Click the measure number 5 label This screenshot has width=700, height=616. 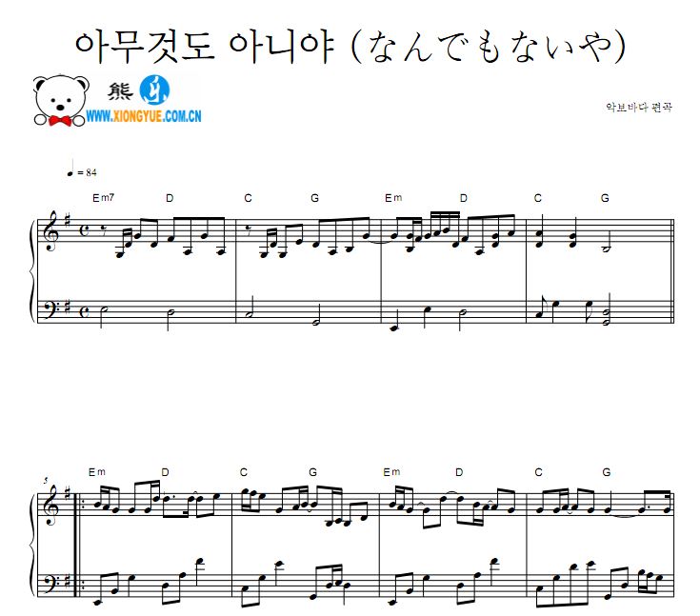[46, 481]
